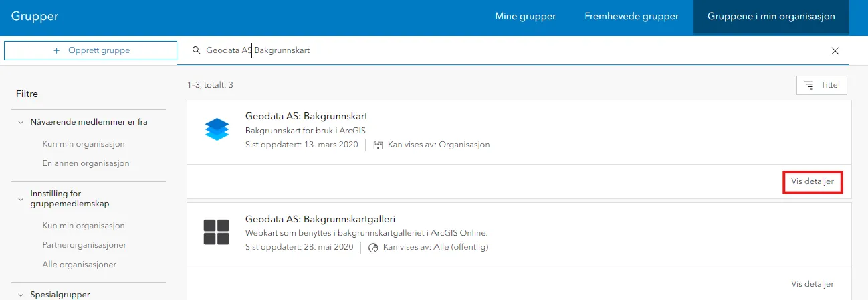This screenshot has height=300, width=868.
Task: Click the Bakgrunnskartgalleri grid thumbnail
Action: (x=217, y=232)
